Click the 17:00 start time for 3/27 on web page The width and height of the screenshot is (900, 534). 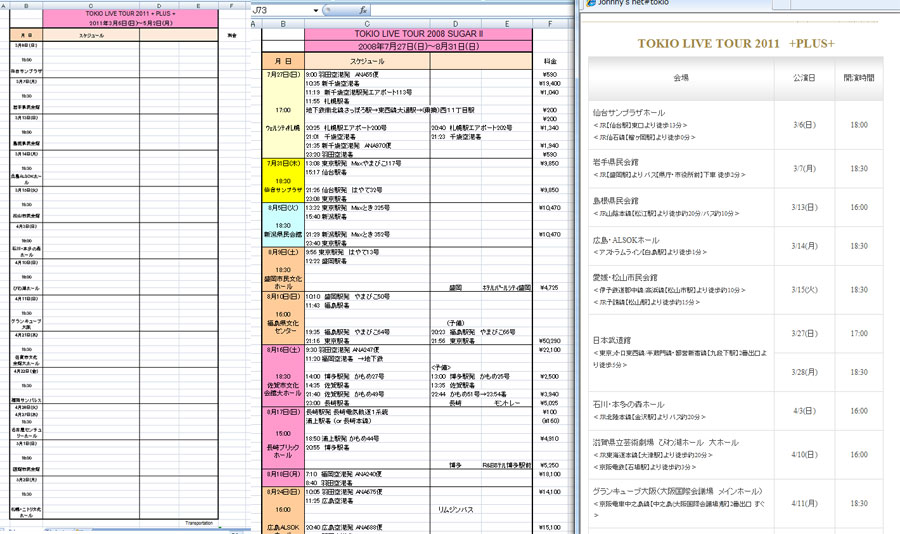[859, 333]
